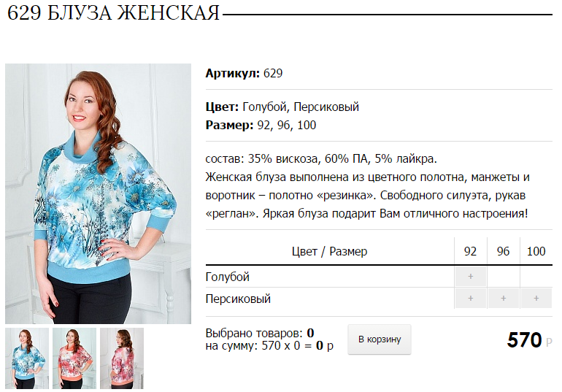Click the 629 Блуза женская title

pyautogui.click(x=113, y=13)
